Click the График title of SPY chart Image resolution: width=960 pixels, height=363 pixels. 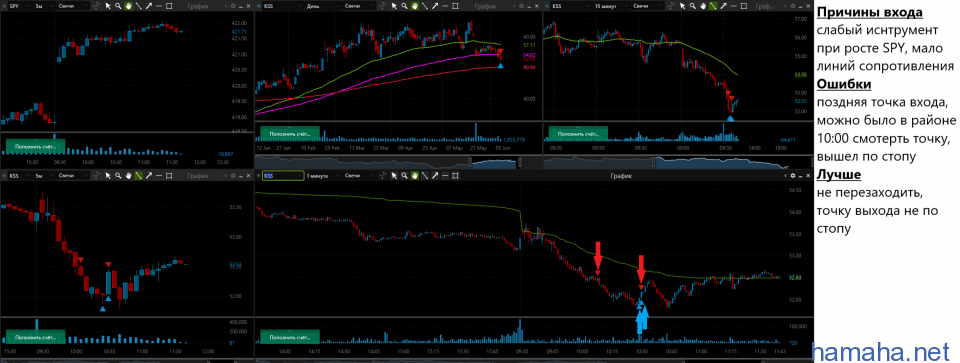pyautogui.click(x=198, y=6)
